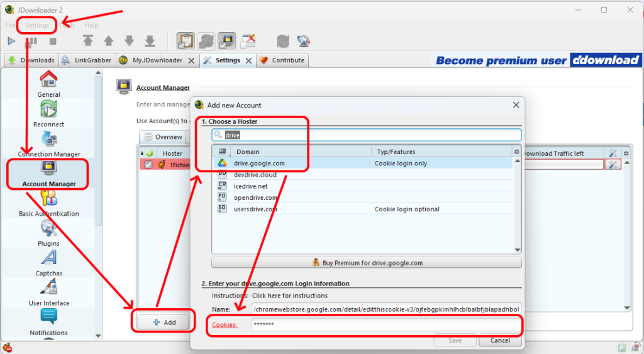This screenshot has width=644, height=354.
Task: Close the Settings tab
Action: [248, 60]
